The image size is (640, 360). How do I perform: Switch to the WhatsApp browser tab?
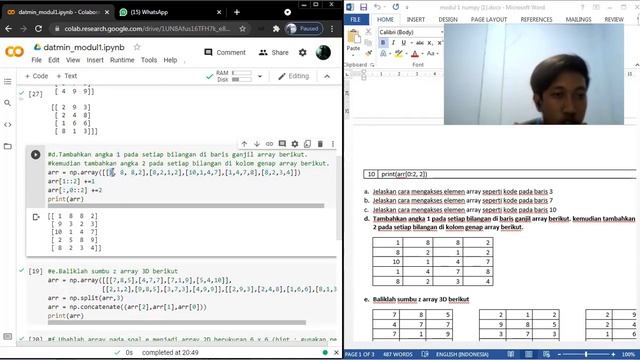pos(170,12)
